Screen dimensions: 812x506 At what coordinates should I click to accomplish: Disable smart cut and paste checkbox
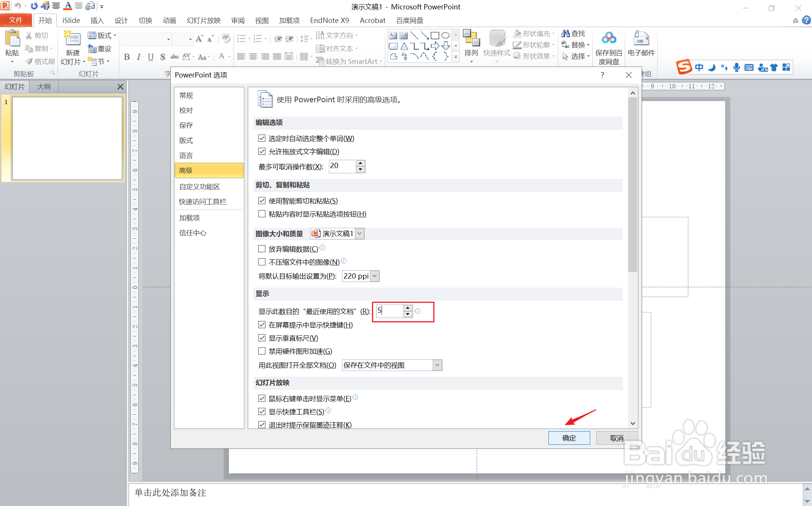pyautogui.click(x=262, y=201)
